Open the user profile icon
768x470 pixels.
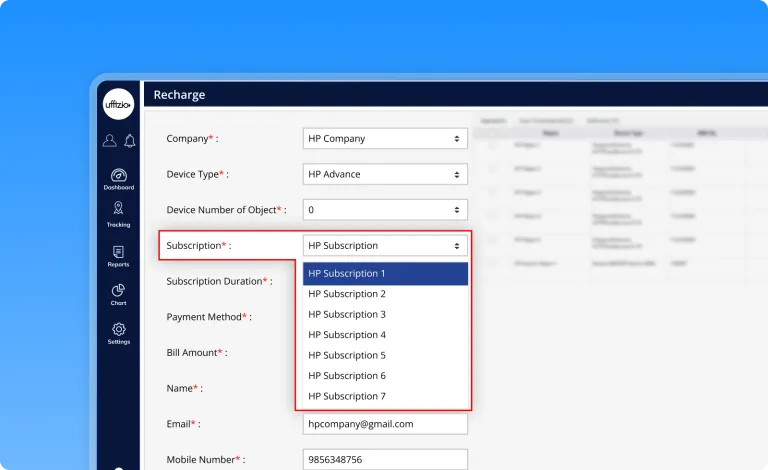(x=109, y=141)
